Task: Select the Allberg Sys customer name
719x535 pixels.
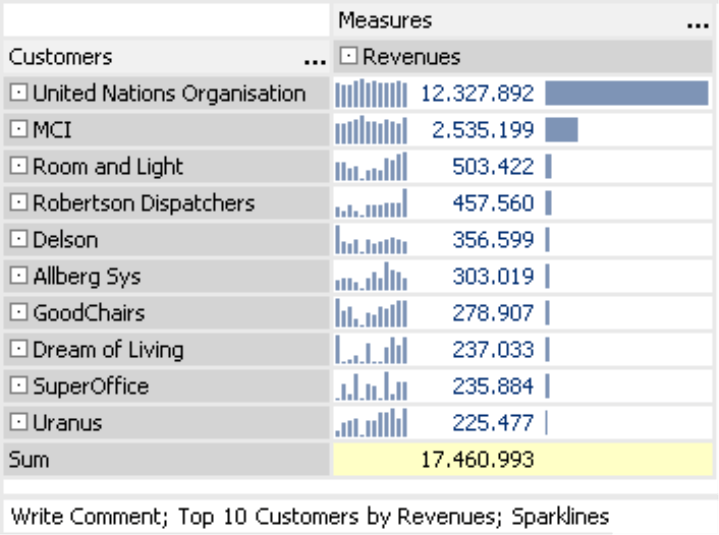Action: point(87,277)
